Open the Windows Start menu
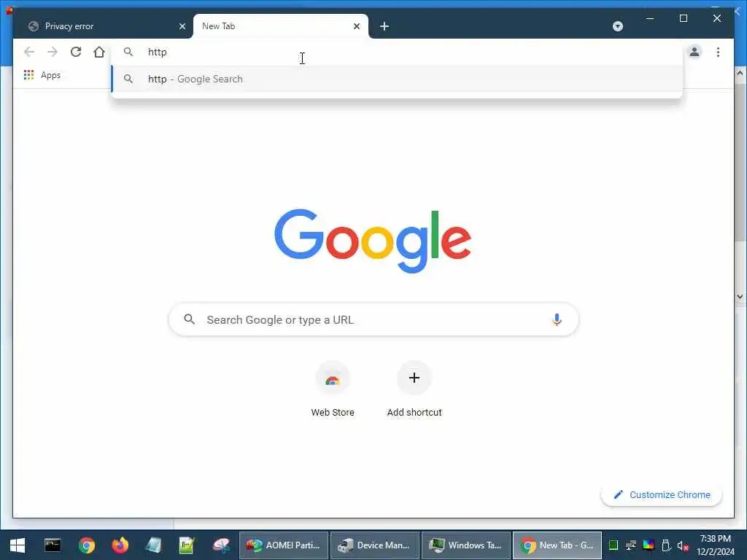This screenshot has height=560, width=747. 18,545
